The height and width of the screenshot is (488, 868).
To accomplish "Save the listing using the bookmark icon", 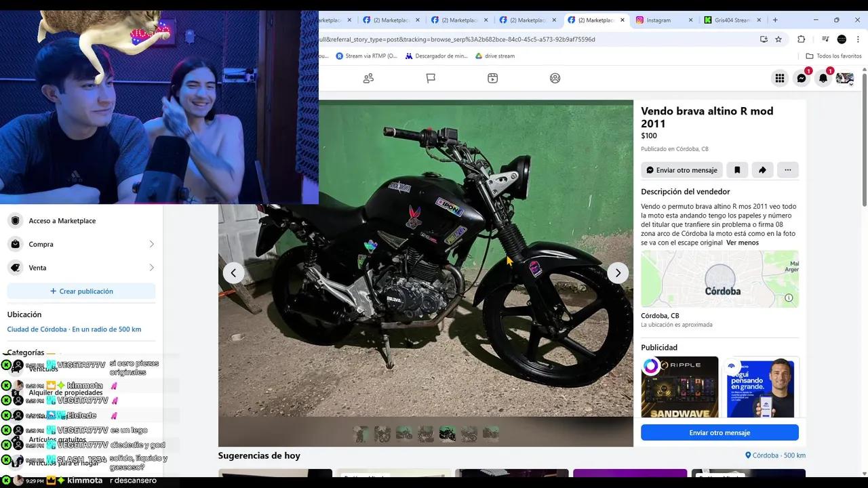I will pyautogui.click(x=737, y=169).
